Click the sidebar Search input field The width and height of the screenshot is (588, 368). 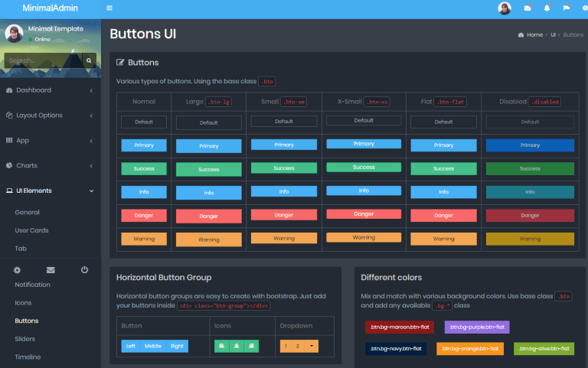click(x=43, y=60)
